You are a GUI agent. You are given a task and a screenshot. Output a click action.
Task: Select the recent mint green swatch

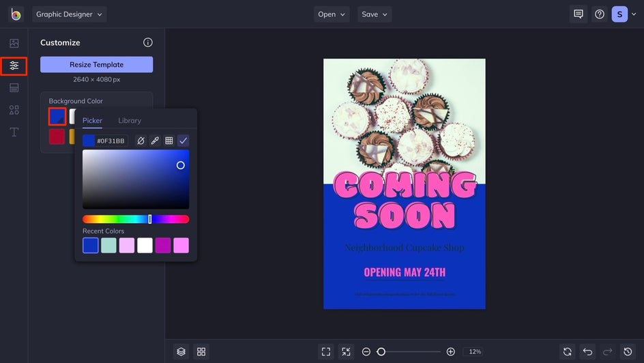pos(109,245)
